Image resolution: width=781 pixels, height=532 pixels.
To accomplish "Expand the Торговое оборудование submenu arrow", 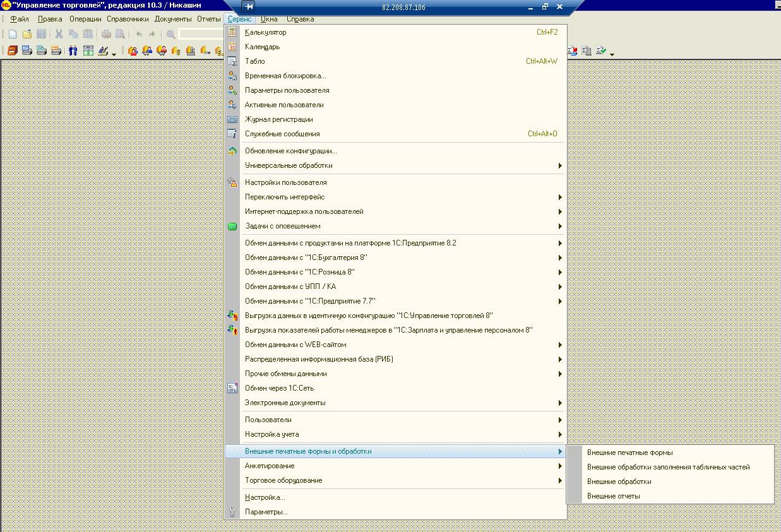I will tap(560, 481).
